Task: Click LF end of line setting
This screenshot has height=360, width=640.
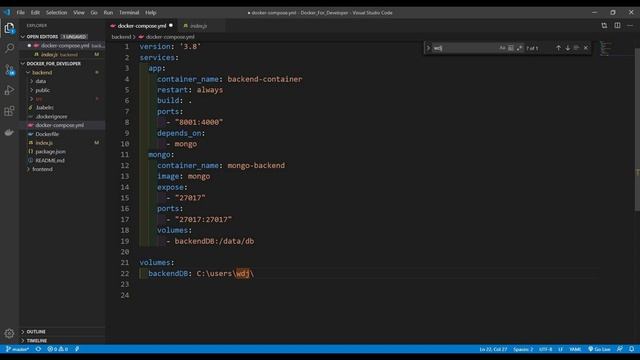Action: click(x=560, y=349)
